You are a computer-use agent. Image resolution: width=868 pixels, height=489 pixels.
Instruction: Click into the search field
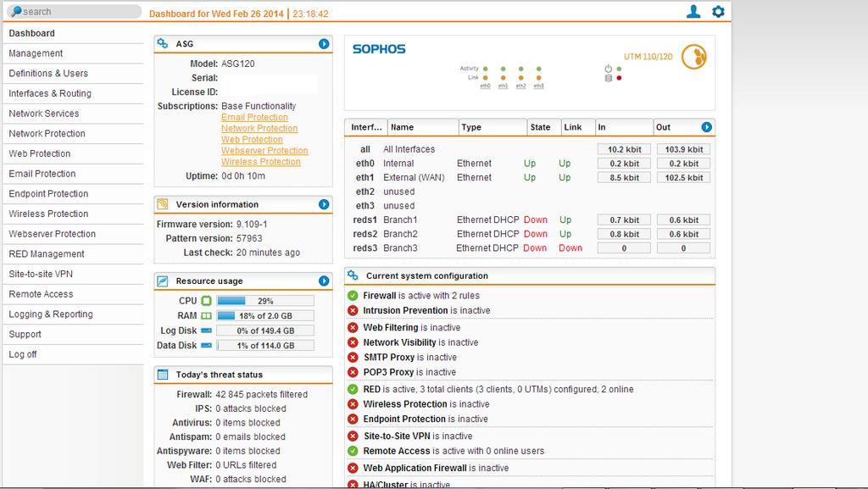click(75, 11)
